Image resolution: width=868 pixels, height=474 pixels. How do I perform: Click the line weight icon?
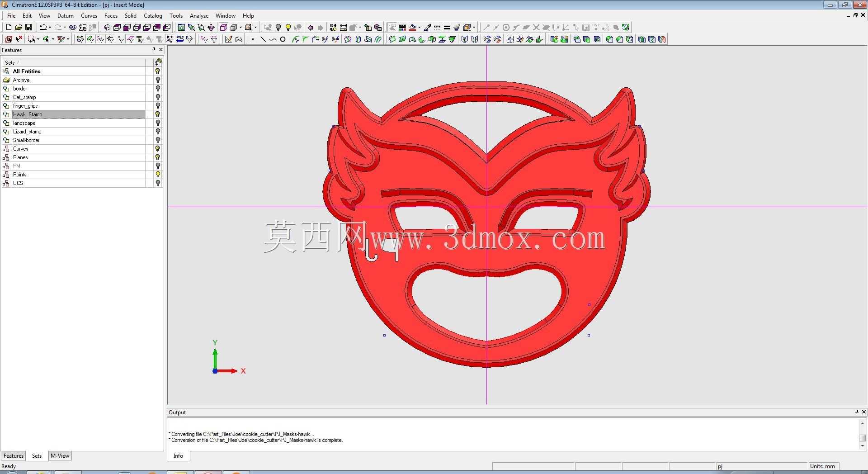pos(447,27)
